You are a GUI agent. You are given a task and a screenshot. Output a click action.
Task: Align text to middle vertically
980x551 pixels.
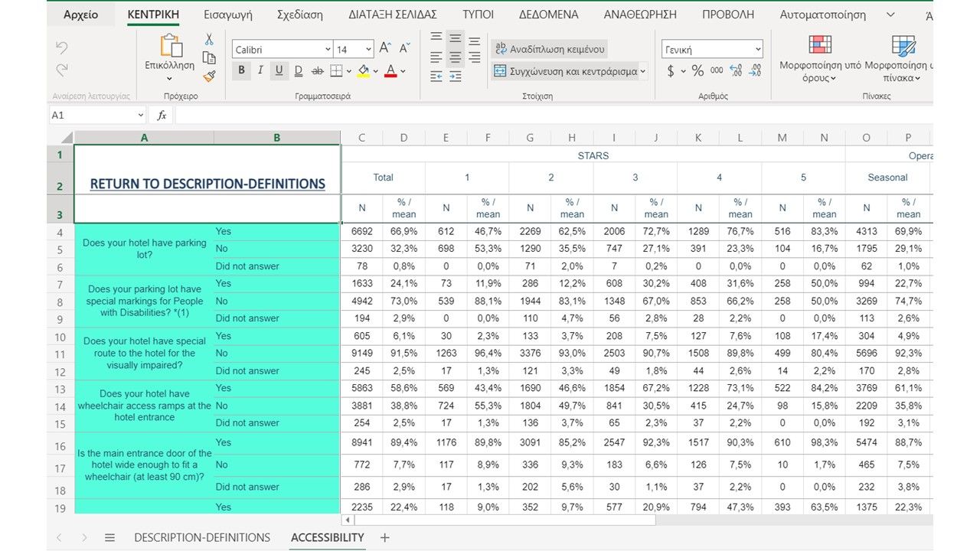456,38
